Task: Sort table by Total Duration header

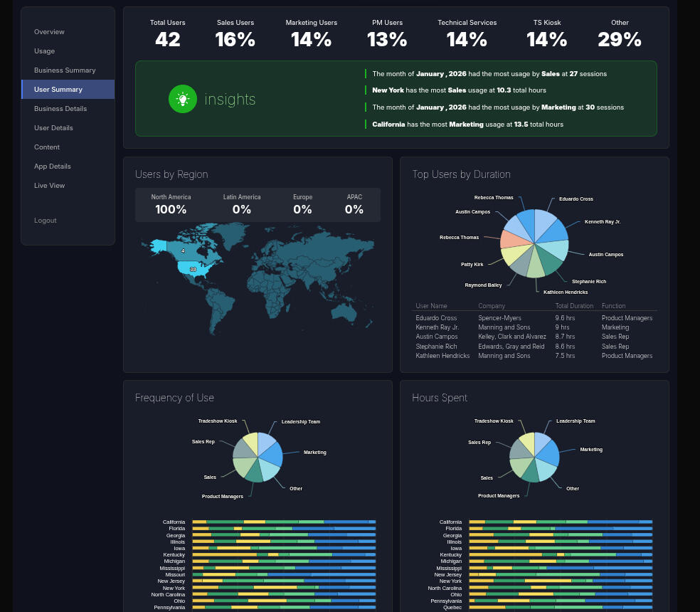Action: point(574,306)
